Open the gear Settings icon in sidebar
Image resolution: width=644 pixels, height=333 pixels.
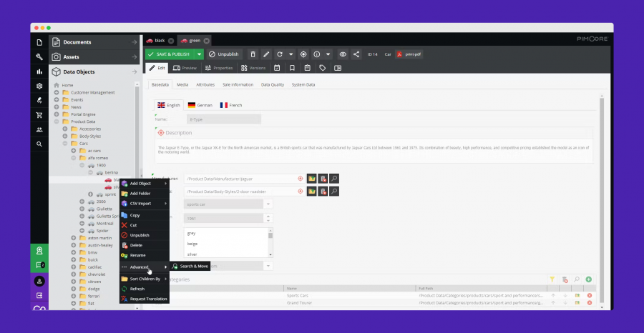coord(39,86)
